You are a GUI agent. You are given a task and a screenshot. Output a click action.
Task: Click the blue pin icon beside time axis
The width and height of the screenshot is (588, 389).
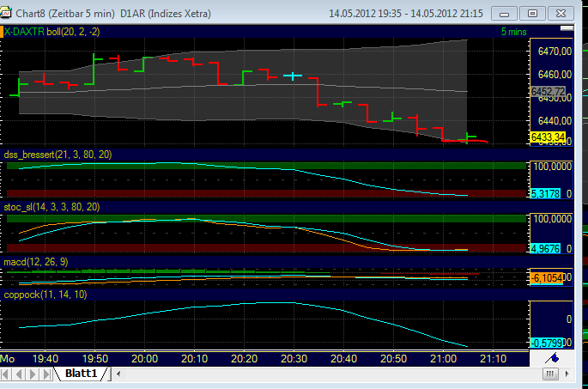(x=552, y=358)
